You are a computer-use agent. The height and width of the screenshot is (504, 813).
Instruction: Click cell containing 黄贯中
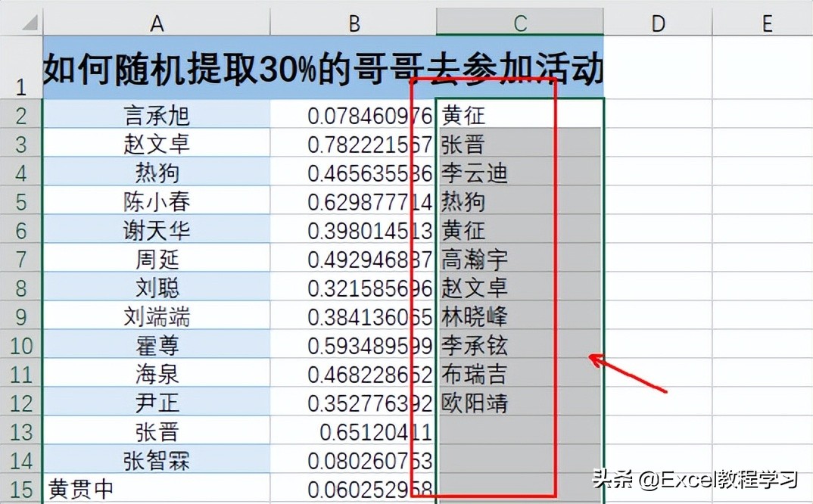pyautogui.click(x=157, y=489)
